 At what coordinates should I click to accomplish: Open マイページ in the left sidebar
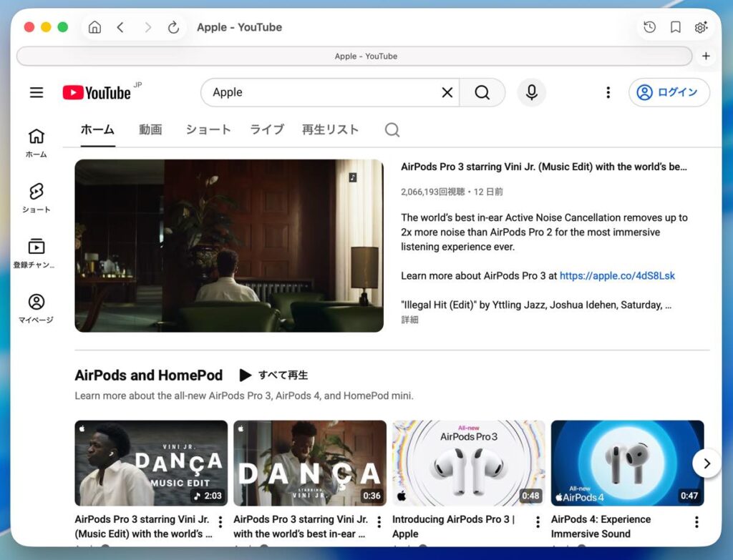point(36,309)
